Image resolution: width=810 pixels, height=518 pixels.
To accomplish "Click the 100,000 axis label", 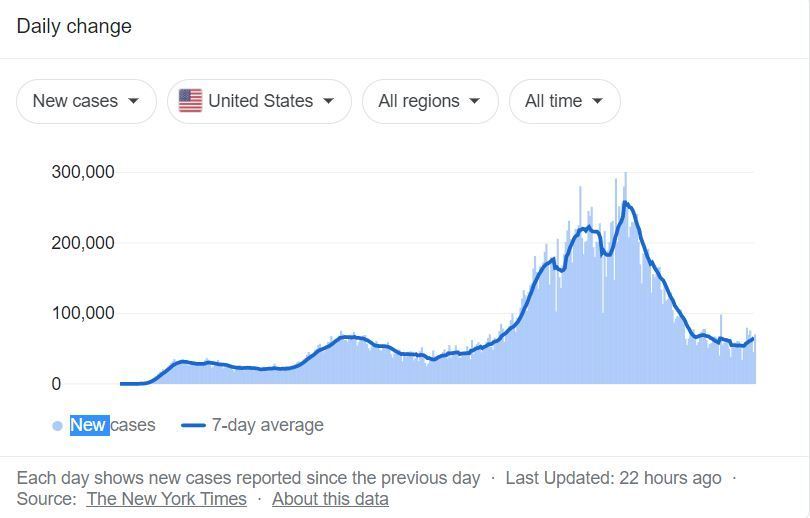I will (83, 313).
